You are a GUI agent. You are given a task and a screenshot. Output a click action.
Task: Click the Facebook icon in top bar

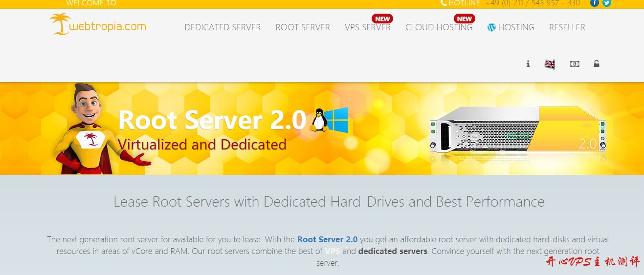click(595, 3)
